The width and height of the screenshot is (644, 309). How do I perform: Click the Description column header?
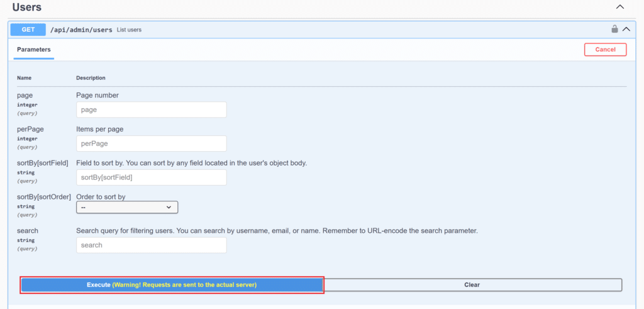pyautogui.click(x=91, y=78)
